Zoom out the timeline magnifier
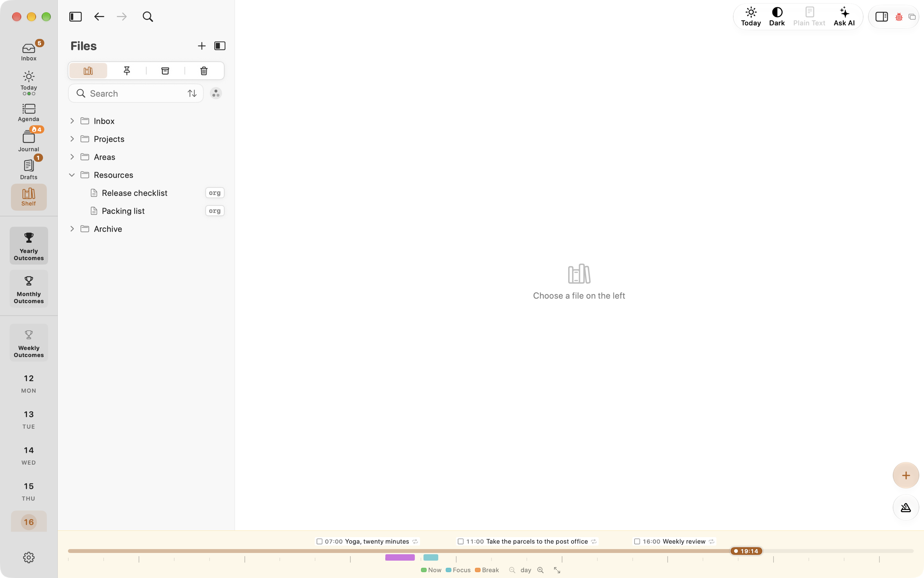Image resolution: width=924 pixels, height=578 pixels. coord(512,570)
